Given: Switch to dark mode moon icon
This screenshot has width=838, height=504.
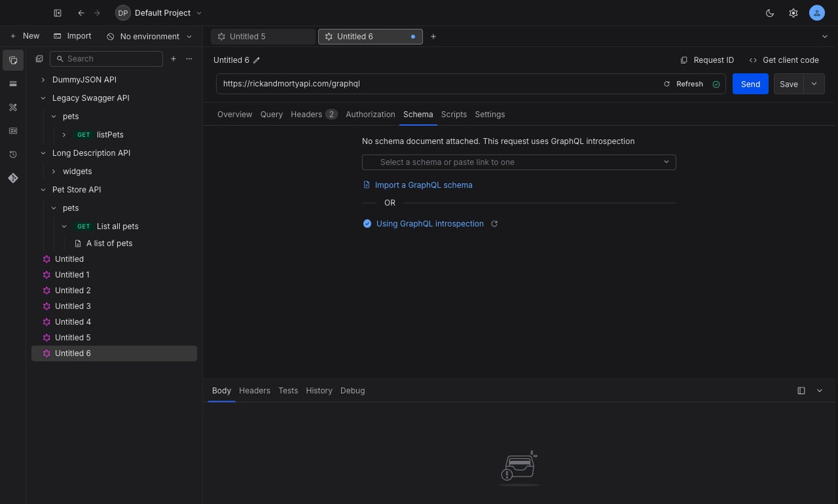Looking at the screenshot, I should pyautogui.click(x=770, y=13).
